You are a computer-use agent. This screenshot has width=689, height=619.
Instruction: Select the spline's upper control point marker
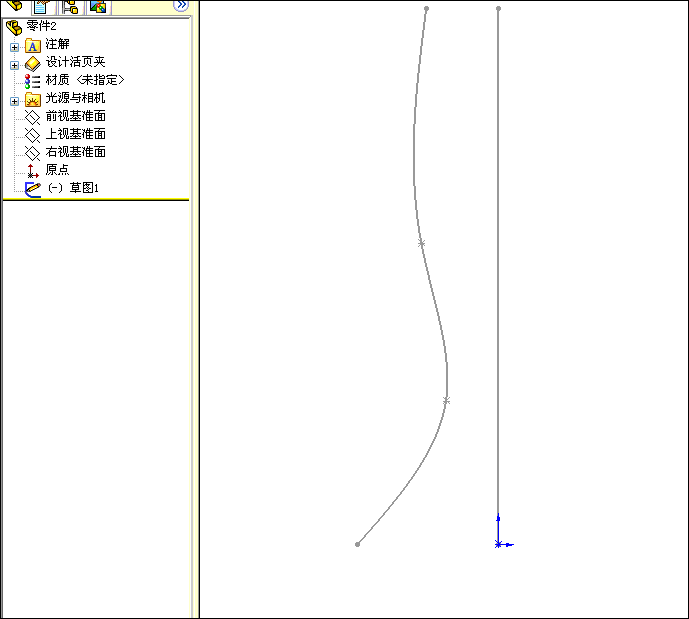tap(421, 243)
